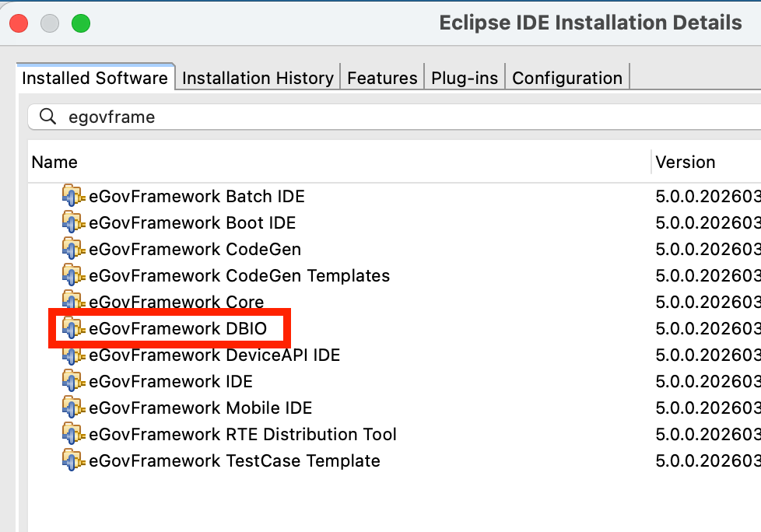Image resolution: width=761 pixels, height=532 pixels.
Task: Switch to the Plug-ins tab
Action: click(x=465, y=79)
